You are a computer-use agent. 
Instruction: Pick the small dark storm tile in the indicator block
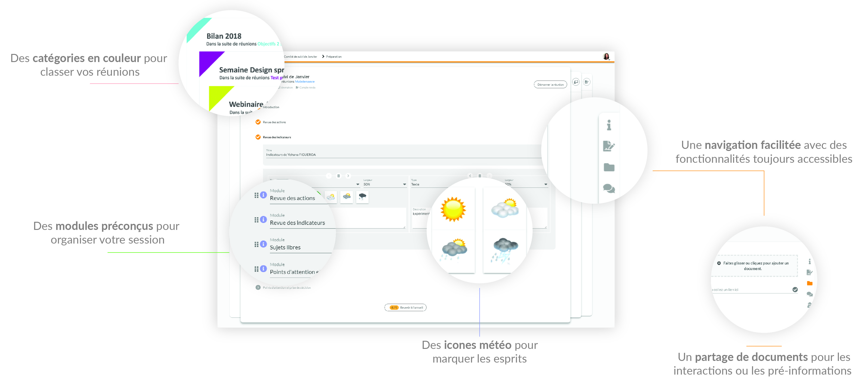click(362, 197)
